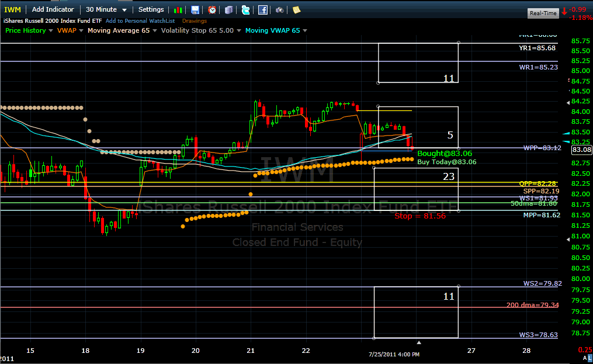Click the Real-Time button
Viewport: 593px width, 364px height.
coord(543,13)
